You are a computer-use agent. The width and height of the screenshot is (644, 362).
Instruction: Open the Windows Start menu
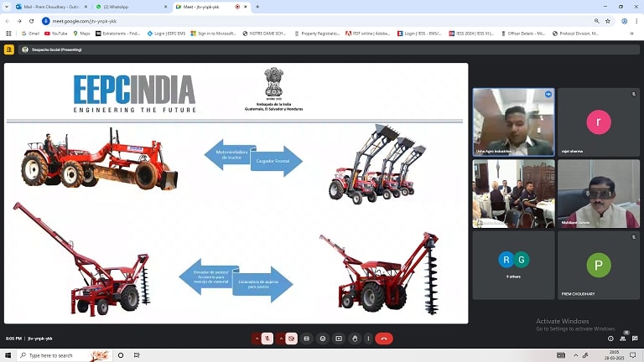[x=8, y=355]
